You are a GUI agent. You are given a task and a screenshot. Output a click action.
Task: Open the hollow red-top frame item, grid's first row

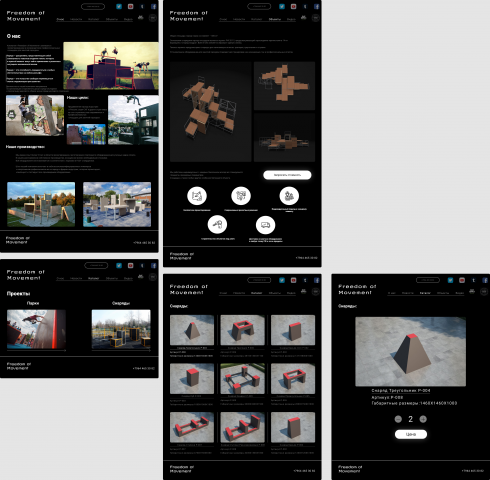242,330
